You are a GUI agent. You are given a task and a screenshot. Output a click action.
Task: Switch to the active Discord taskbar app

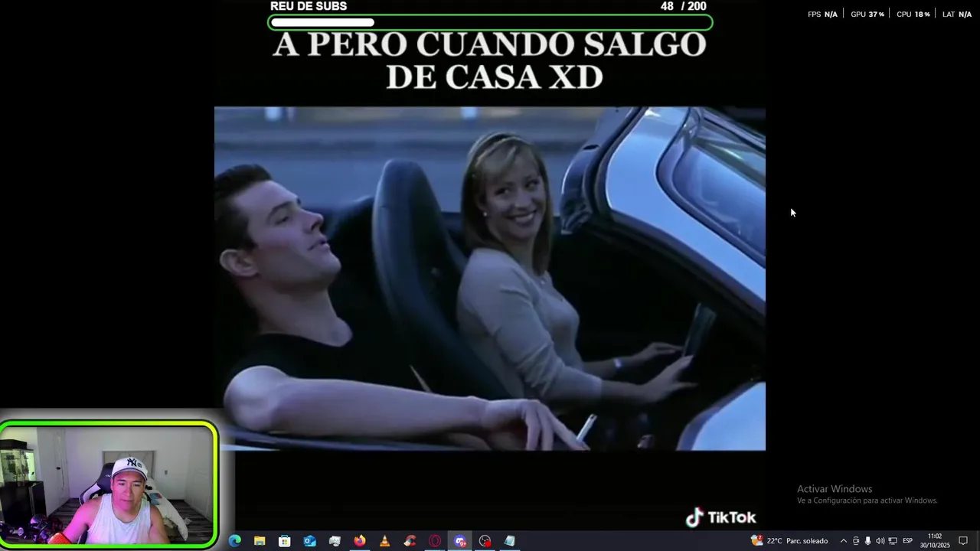tap(460, 541)
